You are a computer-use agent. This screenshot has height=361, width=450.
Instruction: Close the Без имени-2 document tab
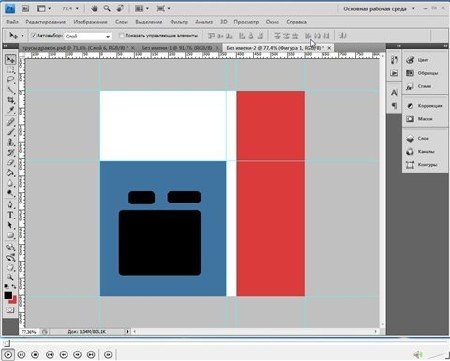point(329,48)
